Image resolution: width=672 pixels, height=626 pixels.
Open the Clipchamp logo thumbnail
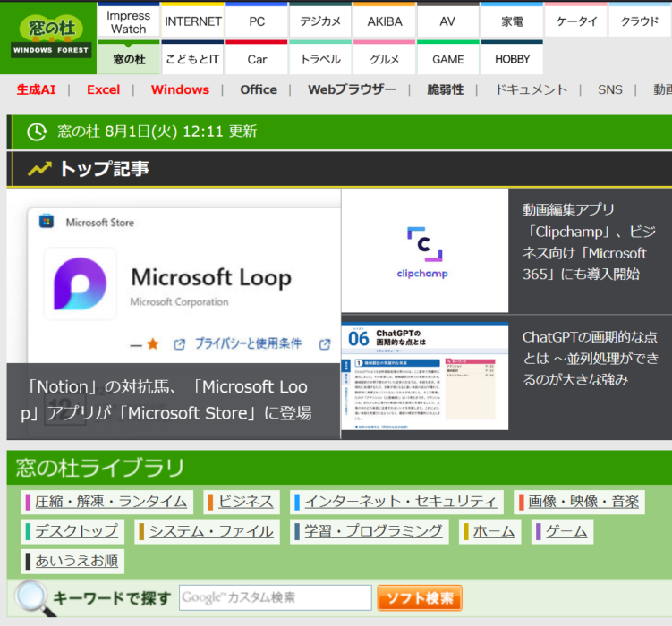423,250
